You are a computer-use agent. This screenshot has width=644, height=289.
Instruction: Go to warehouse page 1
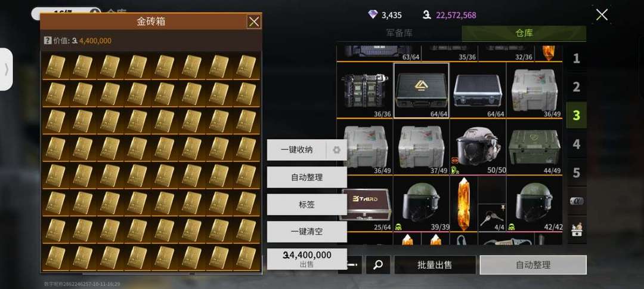pos(576,59)
